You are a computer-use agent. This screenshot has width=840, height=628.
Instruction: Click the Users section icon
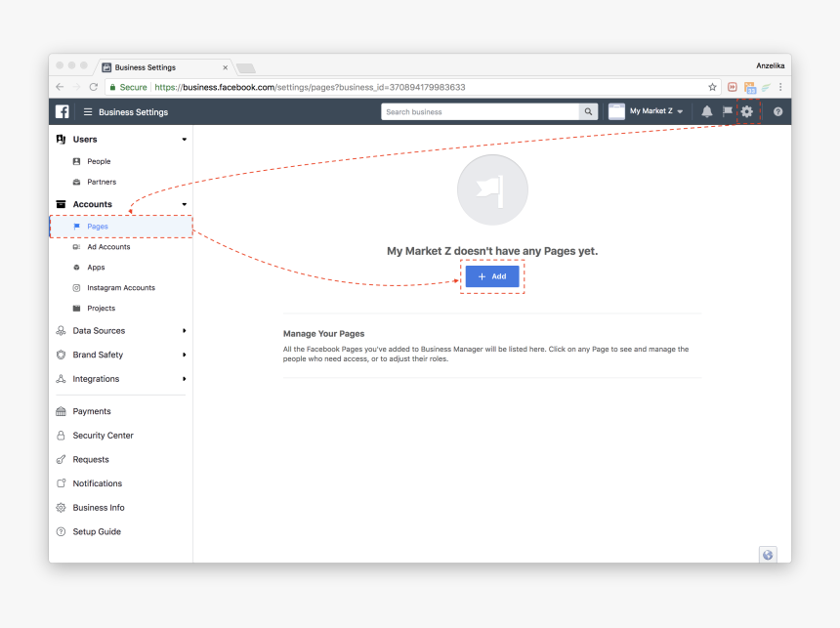(x=62, y=140)
